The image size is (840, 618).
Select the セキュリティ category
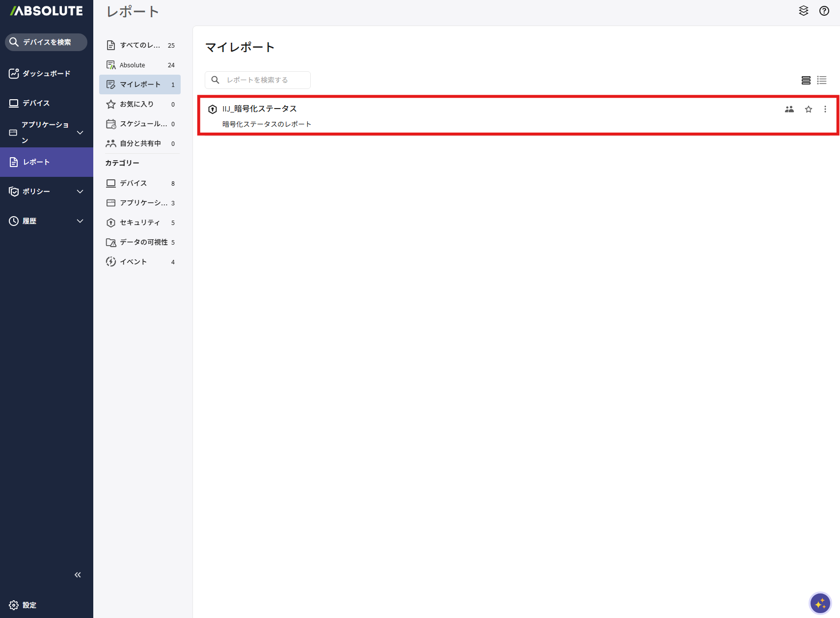tap(139, 223)
